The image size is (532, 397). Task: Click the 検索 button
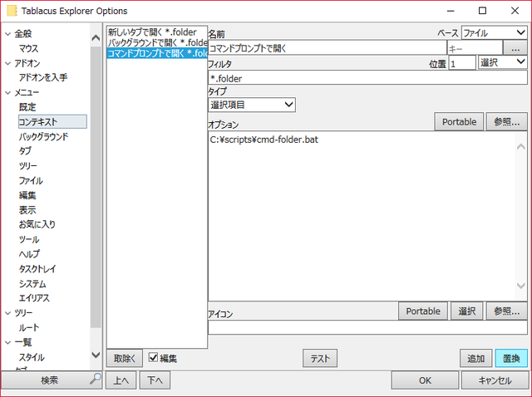click(x=52, y=380)
